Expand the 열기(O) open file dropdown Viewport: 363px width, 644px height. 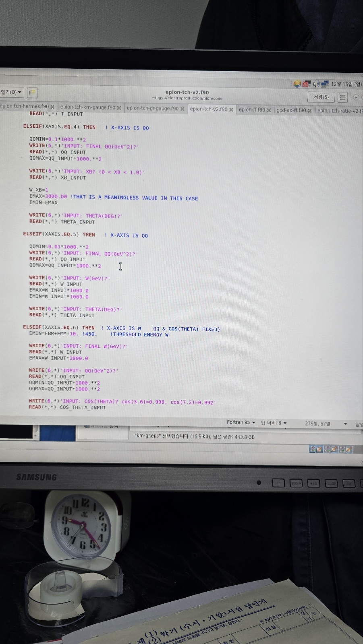point(11,92)
